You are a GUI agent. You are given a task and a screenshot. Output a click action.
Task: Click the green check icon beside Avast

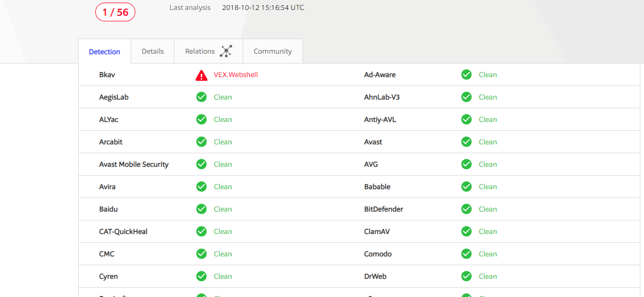click(x=466, y=142)
